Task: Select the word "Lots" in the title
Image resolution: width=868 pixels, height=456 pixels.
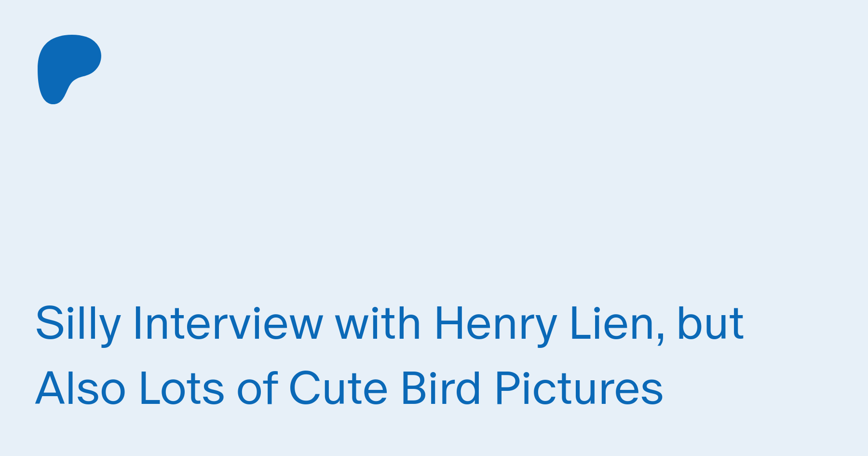Action: pyautogui.click(x=182, y=388)
